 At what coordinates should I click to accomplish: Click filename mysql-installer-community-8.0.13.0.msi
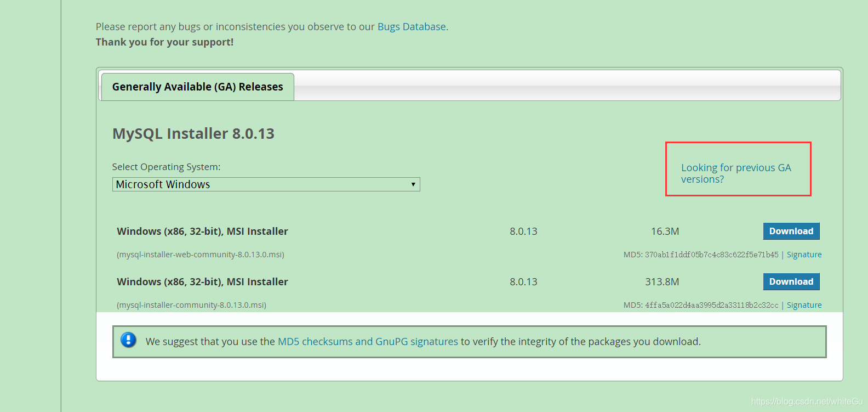(x=191, y=305)
